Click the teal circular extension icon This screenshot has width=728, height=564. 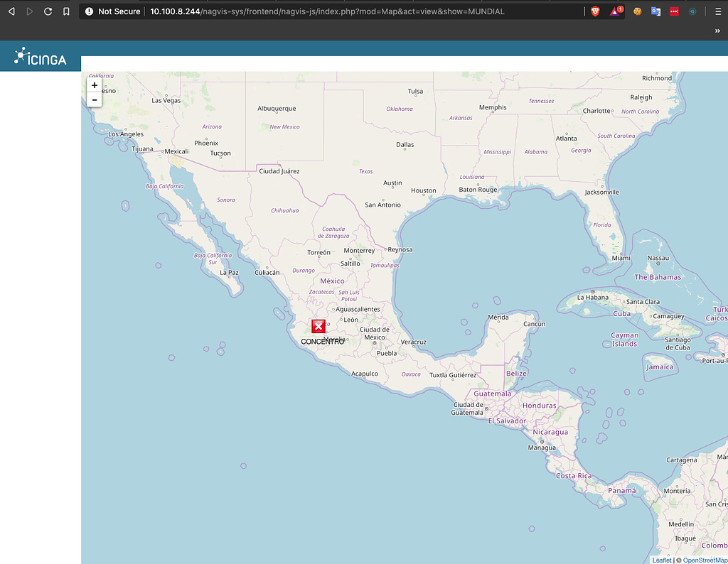[692, 11]
